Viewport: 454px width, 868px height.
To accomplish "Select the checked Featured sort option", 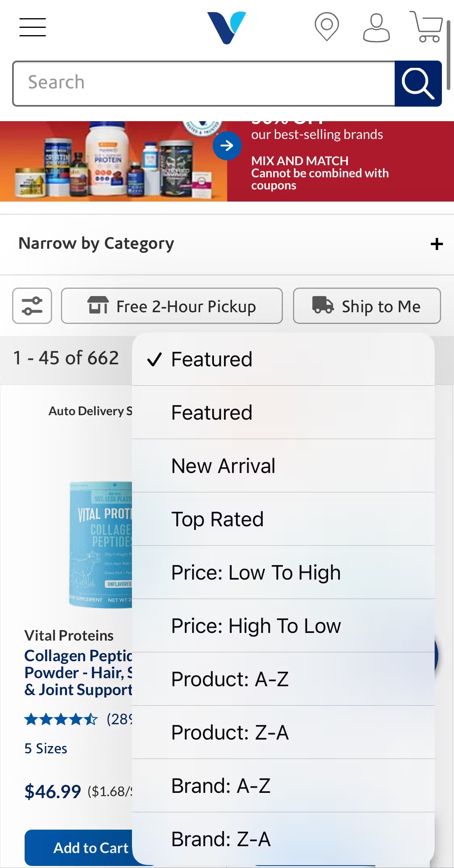I will tap(211, 359).
